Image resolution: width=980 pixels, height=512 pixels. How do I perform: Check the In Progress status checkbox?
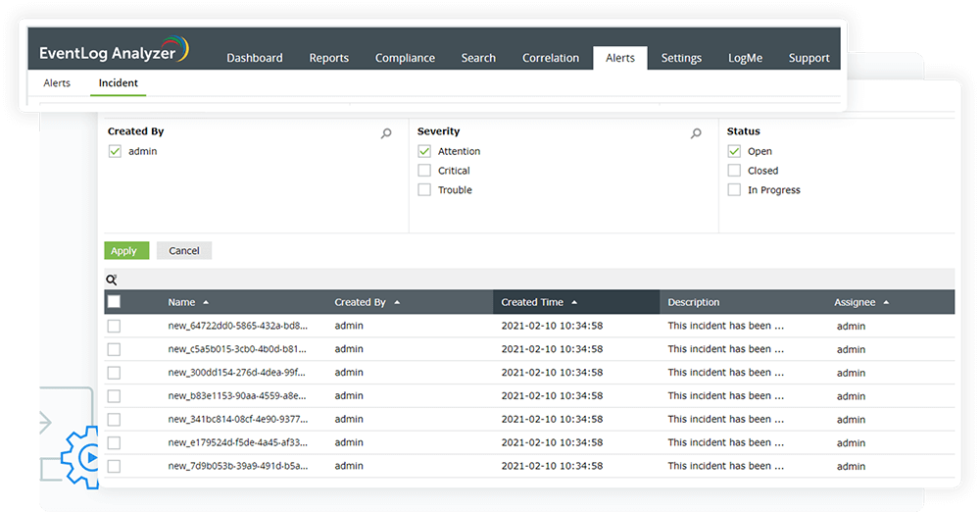point(734,189)
